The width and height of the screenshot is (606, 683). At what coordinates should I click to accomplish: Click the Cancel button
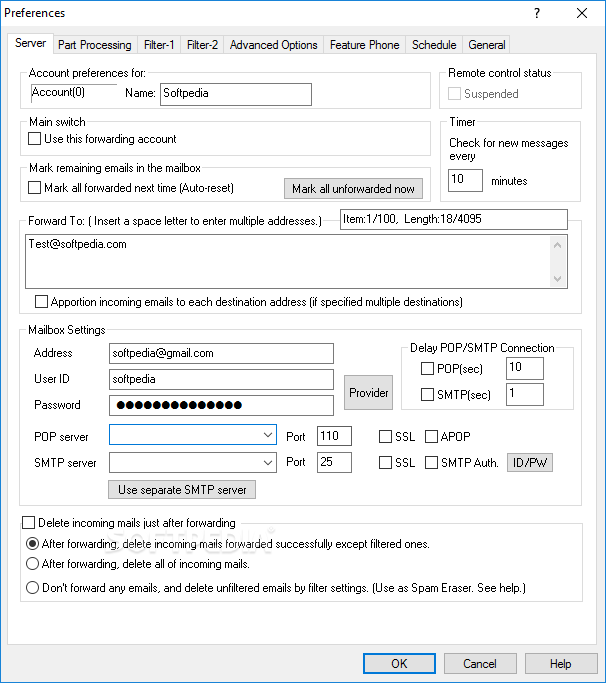480,663
